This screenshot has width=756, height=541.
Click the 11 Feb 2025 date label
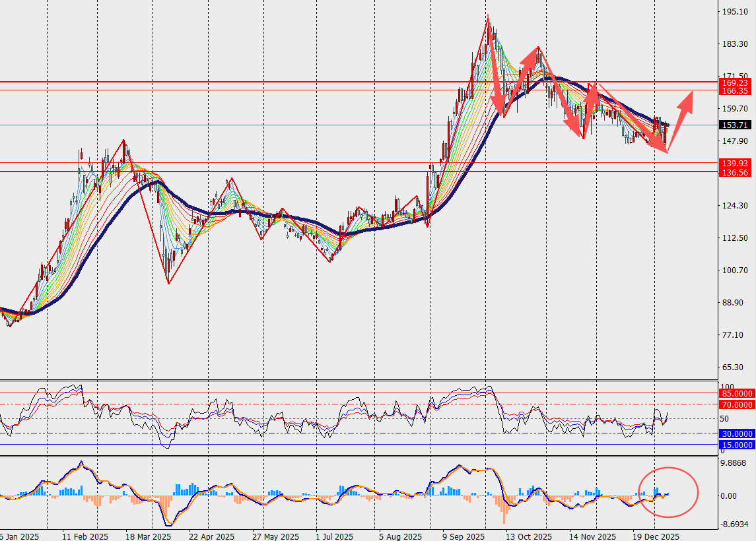tap(85, 536)
